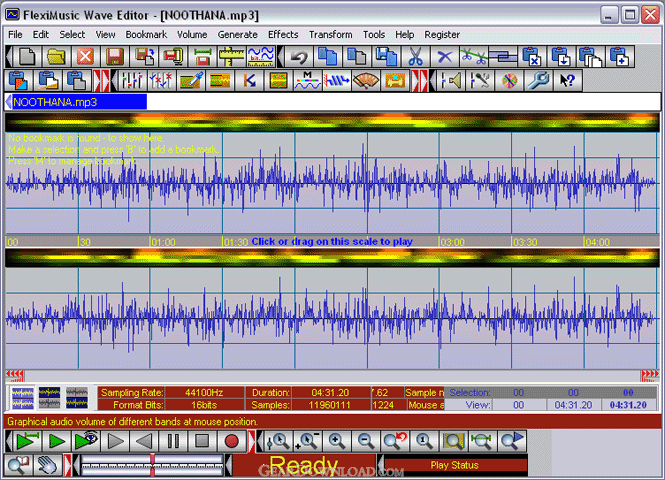The image size is (665, 480).
Task: Collapse the edit toolbar left arrow before undo
Action: tap(280, 56)
